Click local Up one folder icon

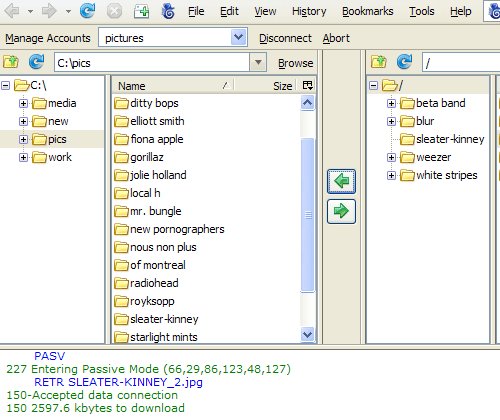11,62
